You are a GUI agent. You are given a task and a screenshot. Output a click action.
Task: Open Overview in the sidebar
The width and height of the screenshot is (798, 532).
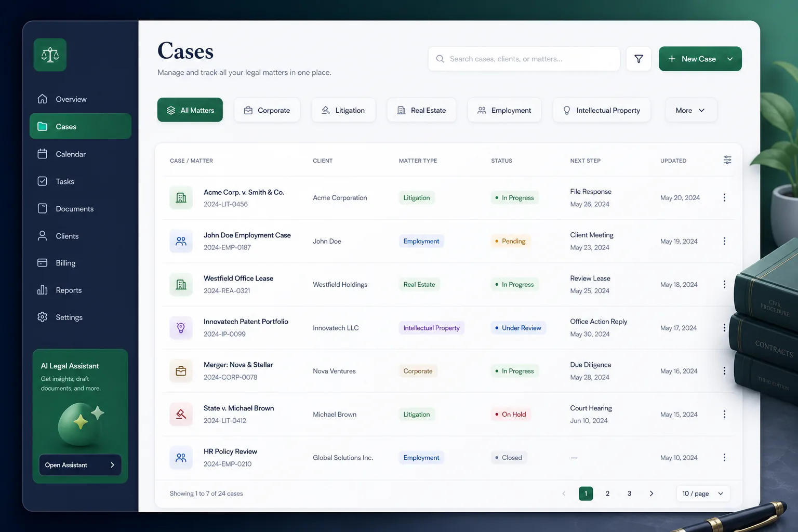pos(81,99)
